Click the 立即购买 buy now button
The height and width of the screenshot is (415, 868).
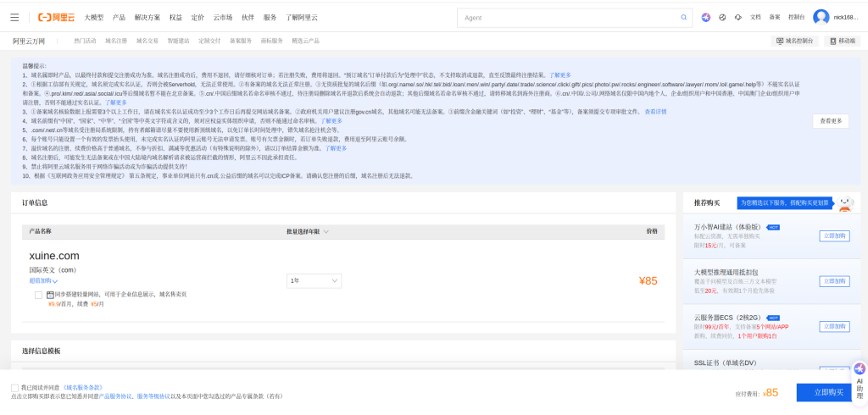(827, 392)
